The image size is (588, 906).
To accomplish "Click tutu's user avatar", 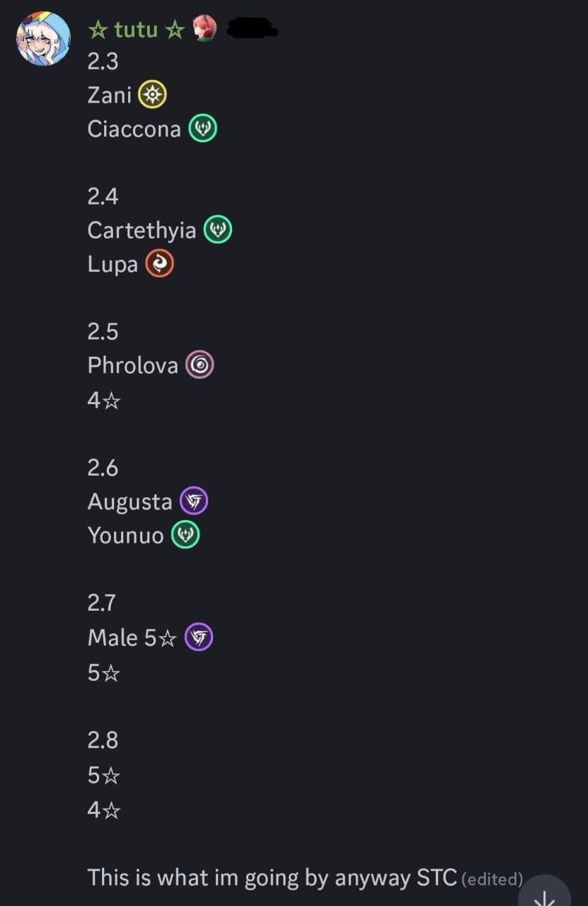I will point(43,39).
